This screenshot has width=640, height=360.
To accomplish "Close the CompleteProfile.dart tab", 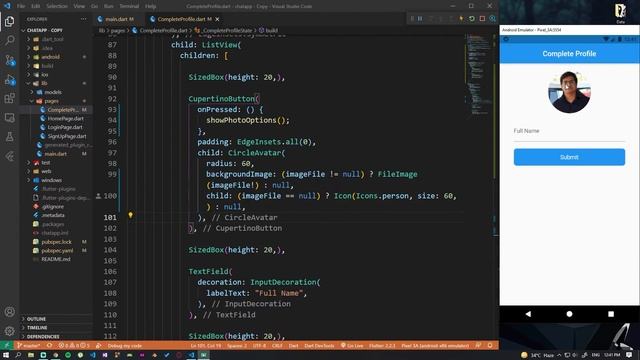I will [217, 19].
